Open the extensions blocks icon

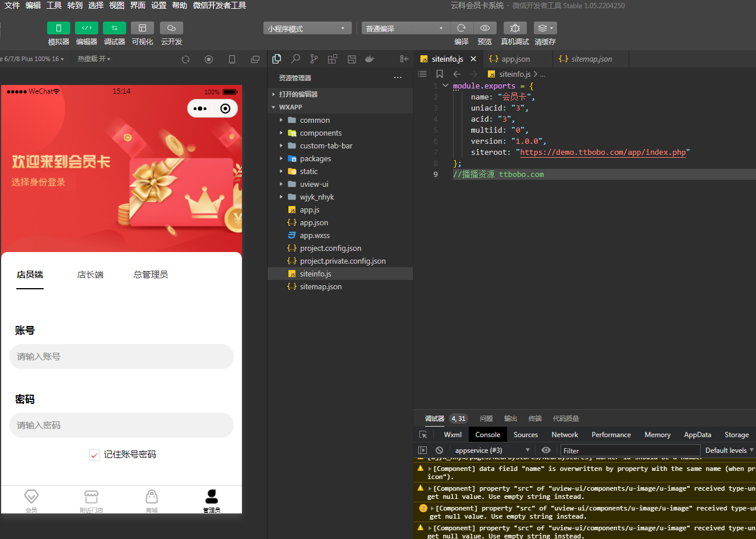coord(333,59)
